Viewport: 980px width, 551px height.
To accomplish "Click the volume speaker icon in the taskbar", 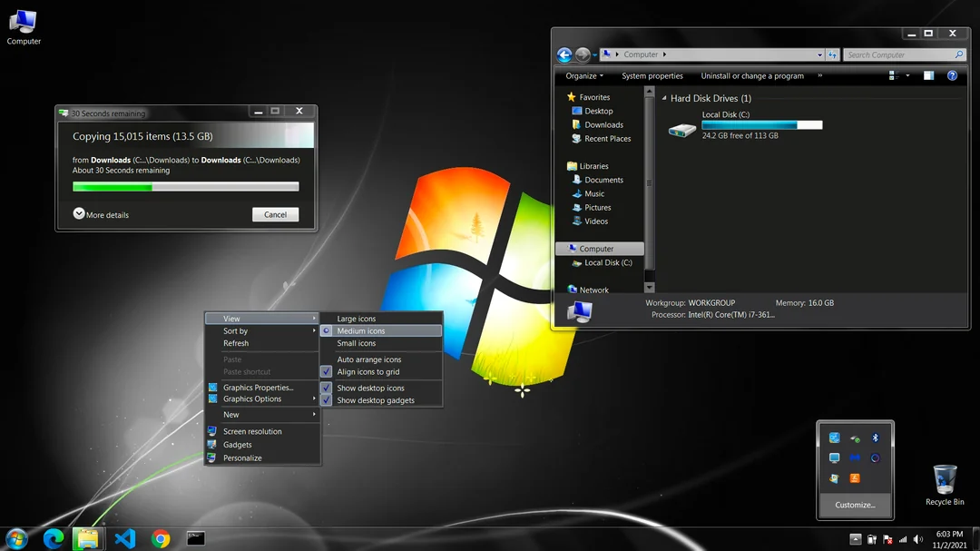I will pyautogui.click(x=917, y=539).
